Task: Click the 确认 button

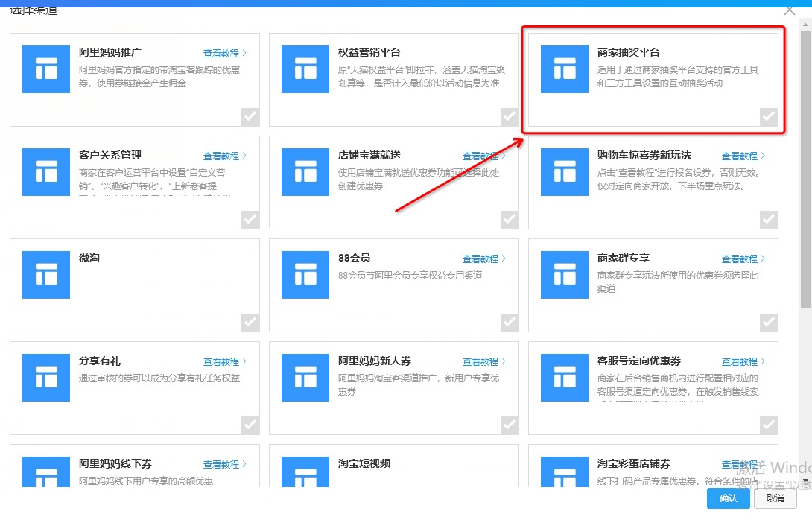Action: (728, 498)
